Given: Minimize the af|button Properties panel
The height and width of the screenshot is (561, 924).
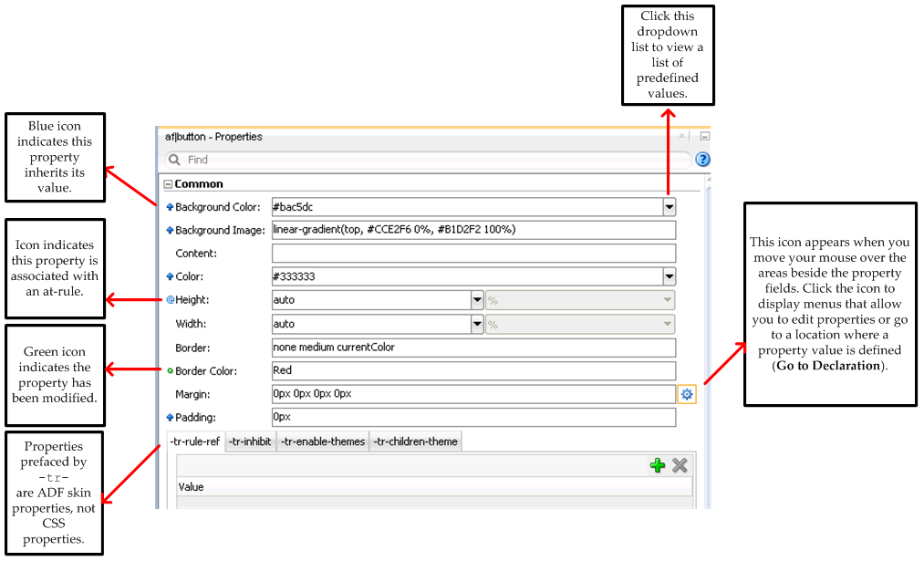Looking at the screenshot, I should 704,136.
